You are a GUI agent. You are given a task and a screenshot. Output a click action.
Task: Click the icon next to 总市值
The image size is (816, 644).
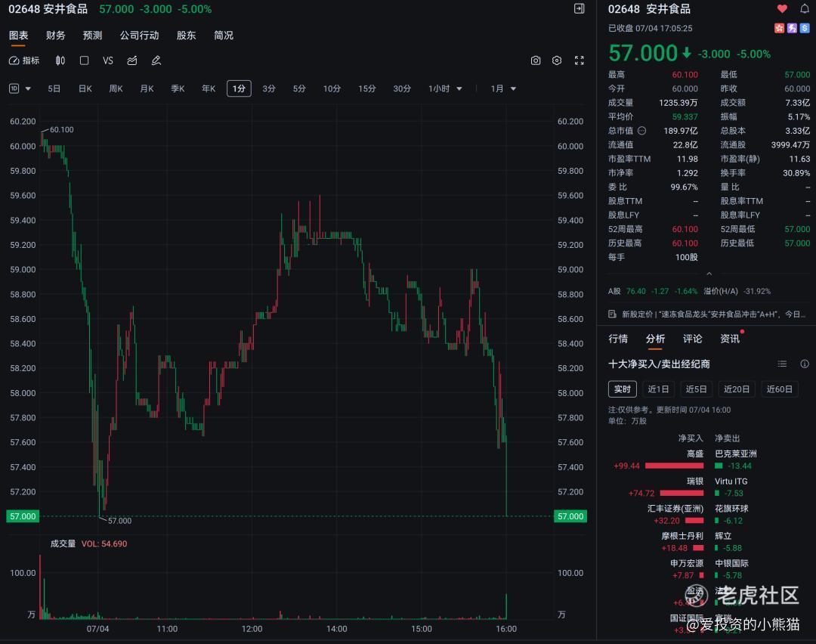[x=642, y=131]
